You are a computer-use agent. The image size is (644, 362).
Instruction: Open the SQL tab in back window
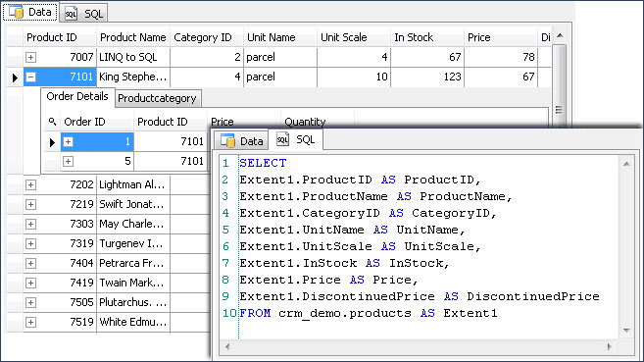(x=83, y=14)
